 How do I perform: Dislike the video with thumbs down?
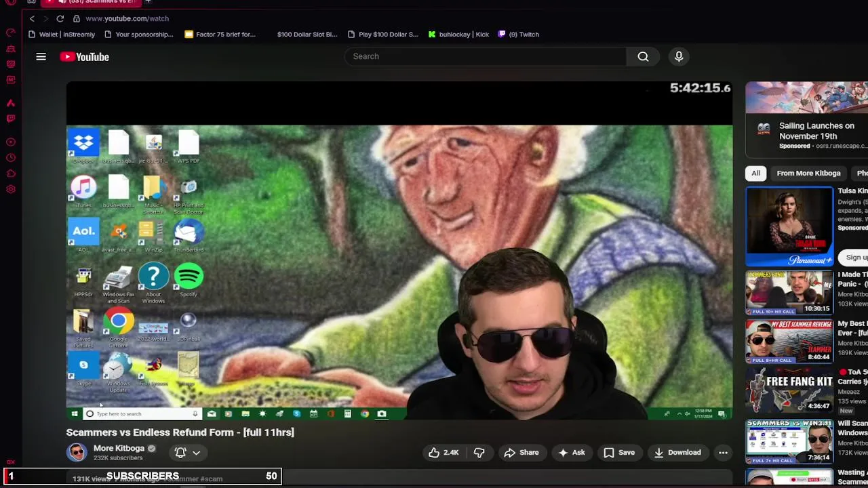point(479,453)
